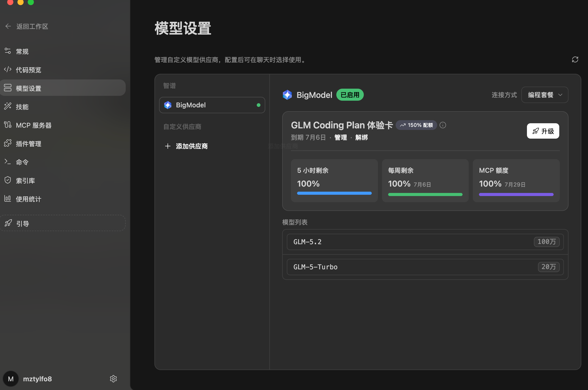Select the BigModel provider in the list

point(212,105)
